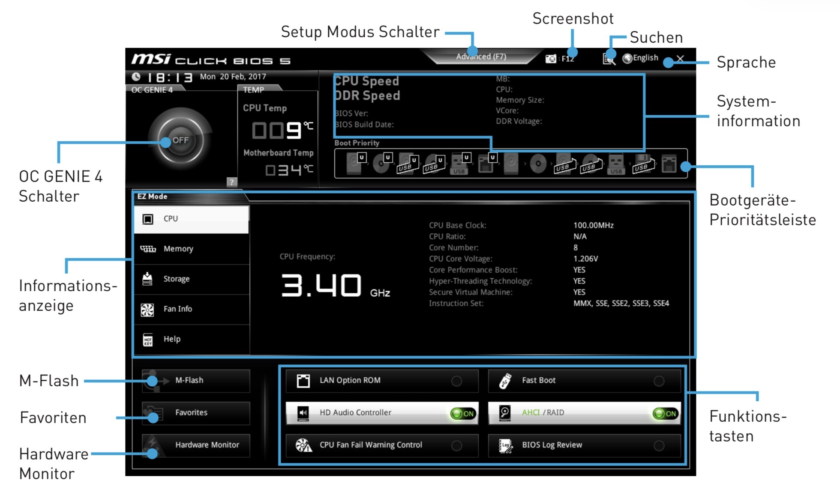Switch to Advanced (F7) setup mode

point(481,57)
